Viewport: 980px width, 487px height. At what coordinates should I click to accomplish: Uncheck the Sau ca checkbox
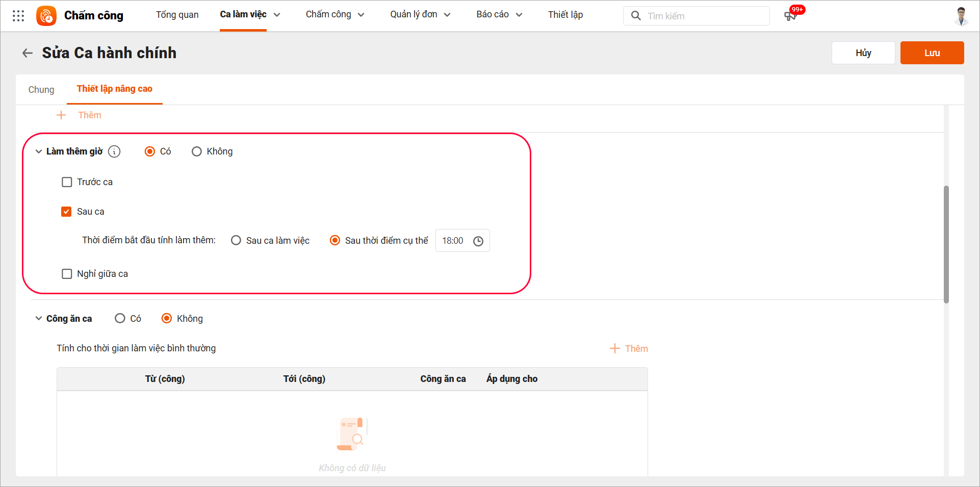click(67, 212)
